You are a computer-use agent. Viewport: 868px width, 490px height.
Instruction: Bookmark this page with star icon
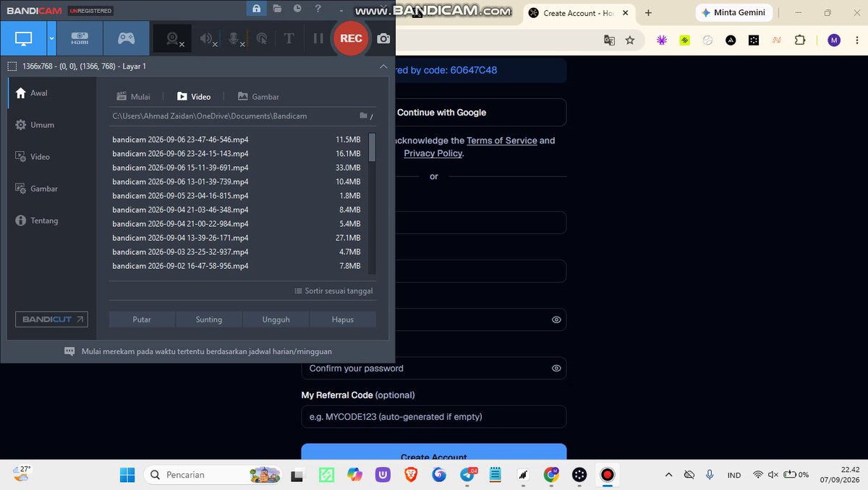click(x=630, y=40)
